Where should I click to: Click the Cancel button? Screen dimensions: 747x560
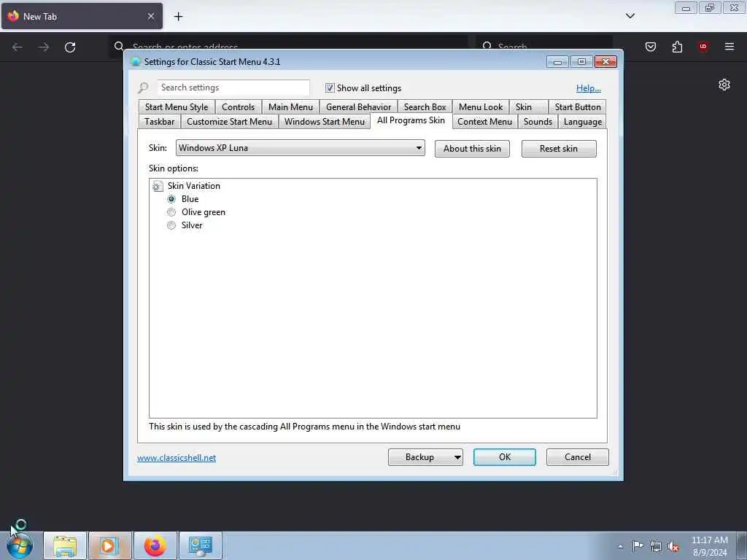point(578,457)
